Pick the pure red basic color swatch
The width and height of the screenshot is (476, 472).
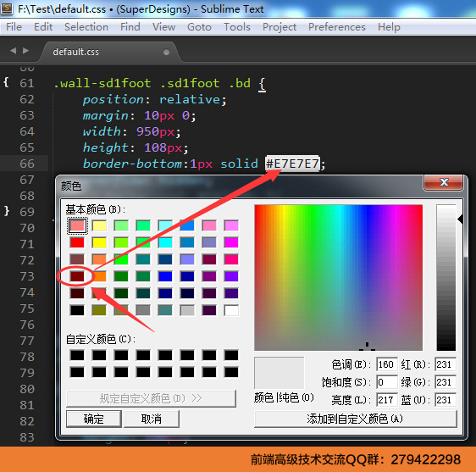(x=77, y=242)
